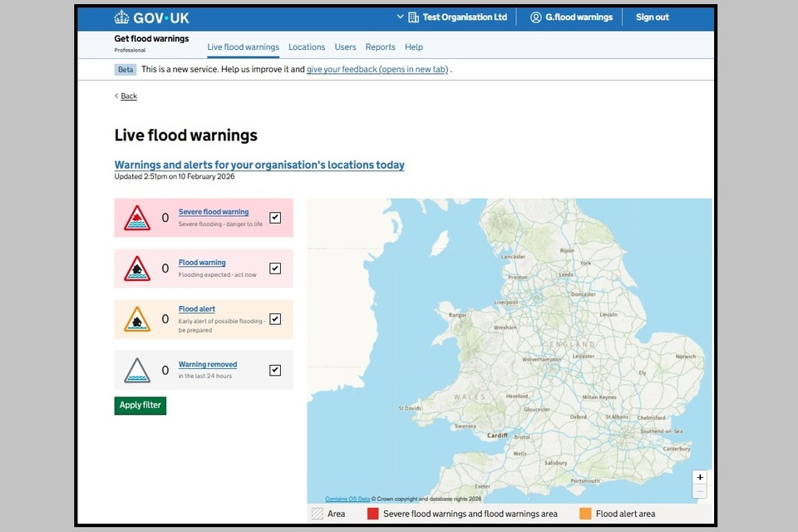The height and width of the screenshot is (532, 798).
Task: Click the GOV.UK crown logo
Action: [122, 17]
